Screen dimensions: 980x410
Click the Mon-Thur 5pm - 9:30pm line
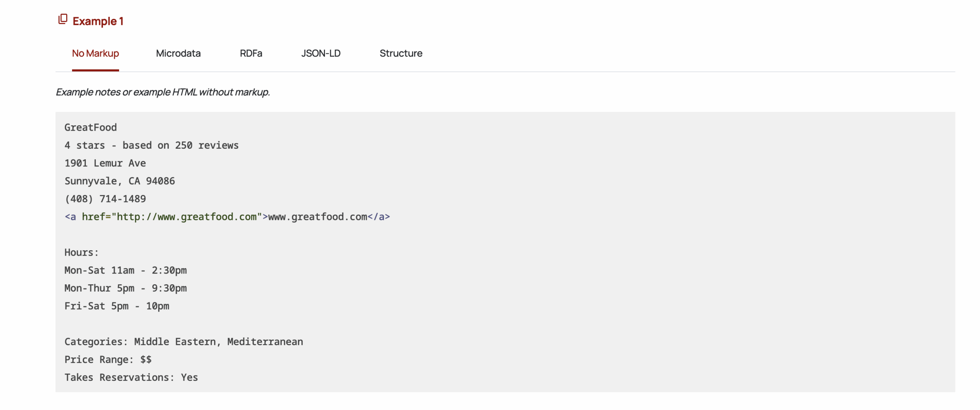point(125,288)
